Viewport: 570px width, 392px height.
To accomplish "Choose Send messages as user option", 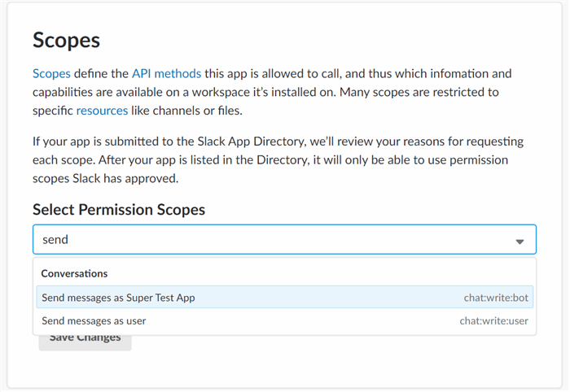I will coord(285,321).
